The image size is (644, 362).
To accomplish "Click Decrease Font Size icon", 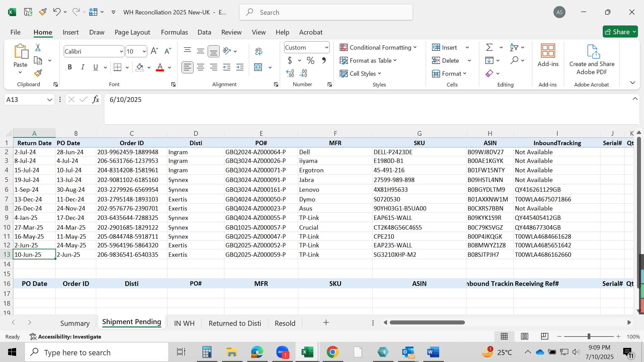I will pyautogui.click(x=168, y=51).
